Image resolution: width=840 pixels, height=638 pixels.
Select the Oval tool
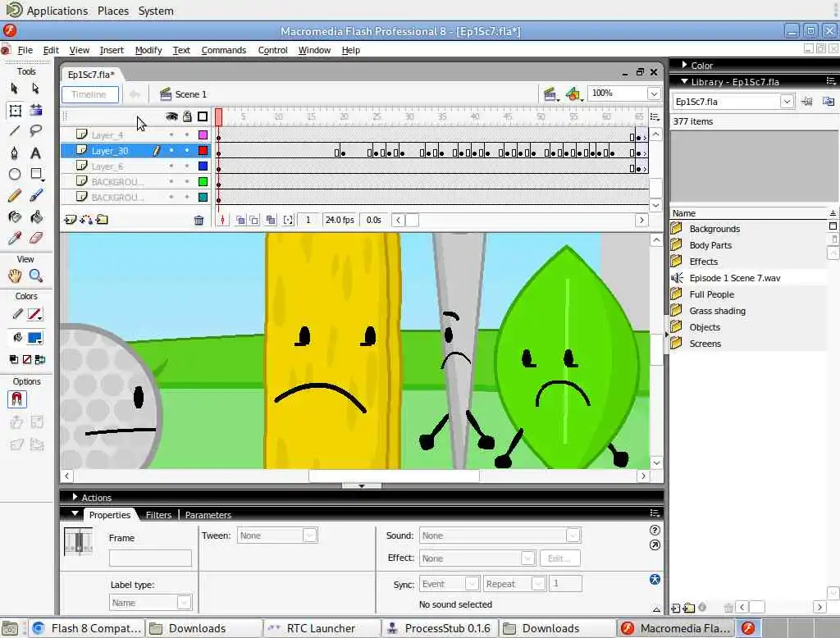pyautogui.click(x=15, y=174)
